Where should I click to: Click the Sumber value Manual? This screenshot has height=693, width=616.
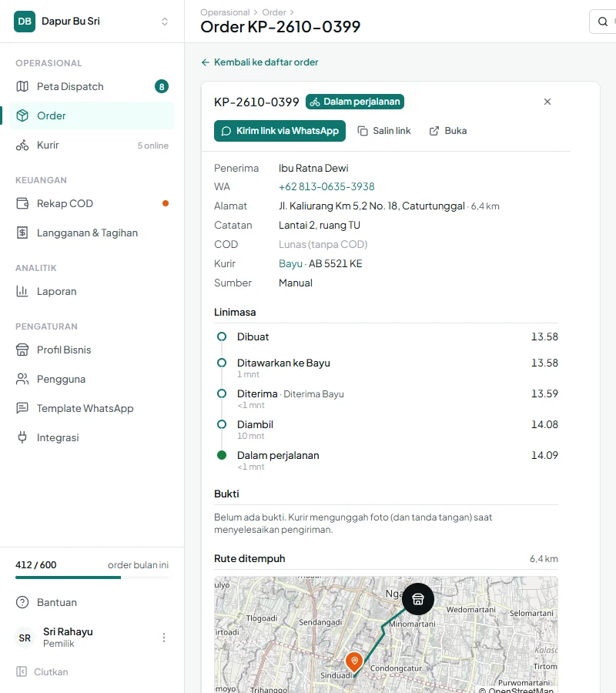tap(296, 283)
